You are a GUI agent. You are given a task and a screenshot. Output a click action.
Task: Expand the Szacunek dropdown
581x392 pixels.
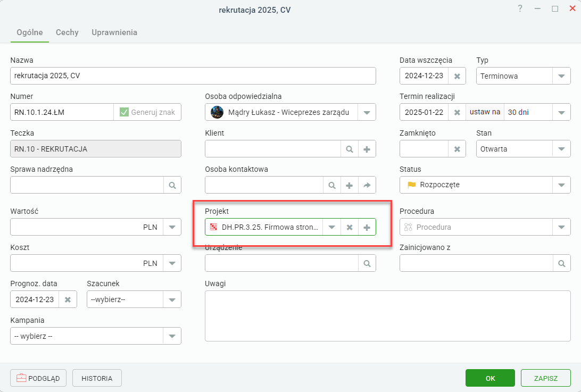[x=172, y=300]
